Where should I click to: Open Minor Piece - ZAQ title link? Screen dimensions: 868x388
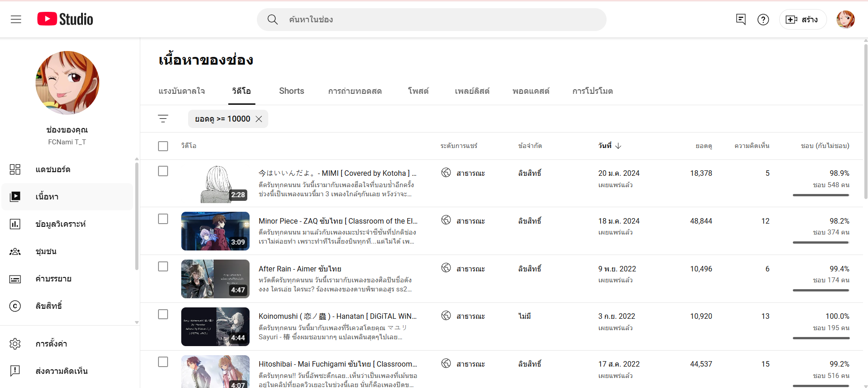pos(338,221)
